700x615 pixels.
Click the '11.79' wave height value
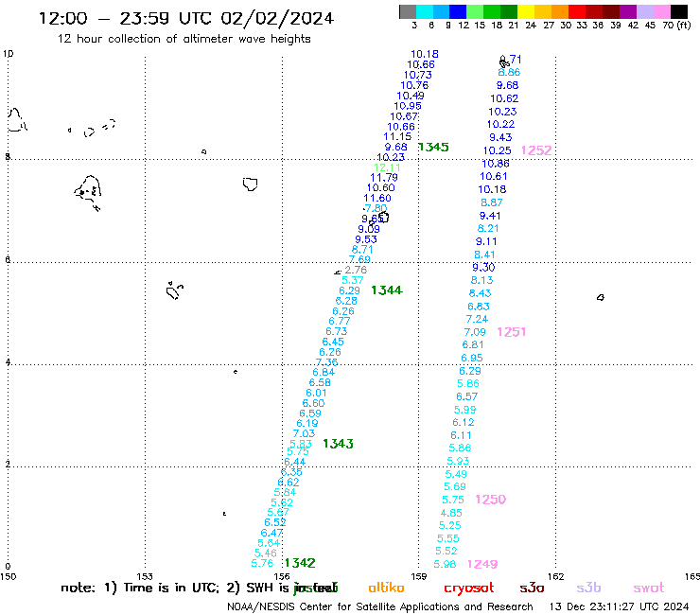point(384,178)
